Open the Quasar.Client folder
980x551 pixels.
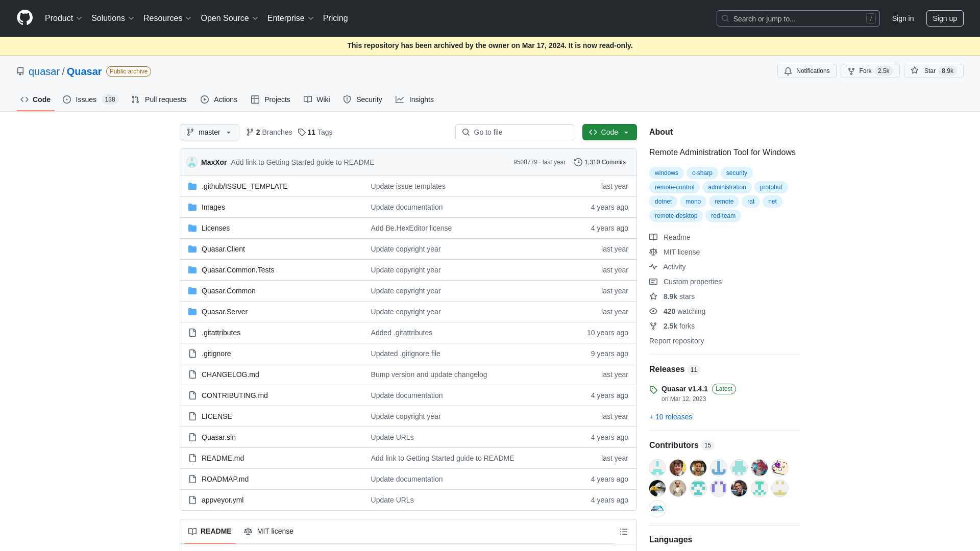pos(223,249)
